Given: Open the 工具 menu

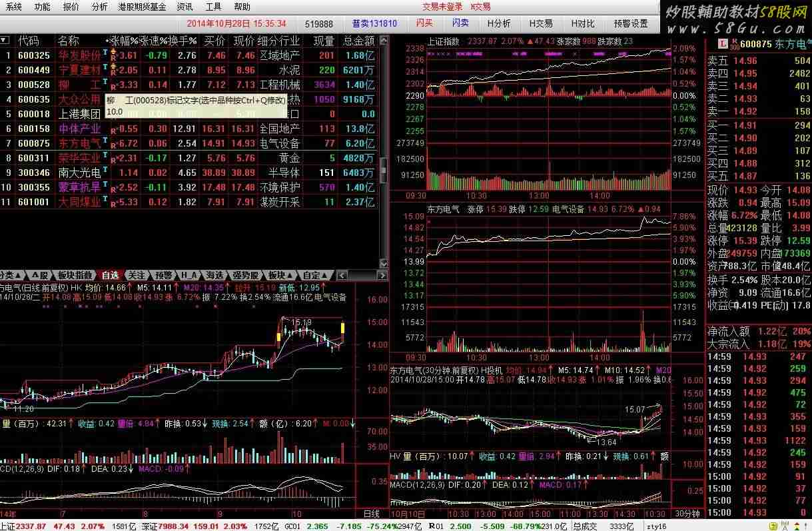Looking at the screenshot, I should click(213, 7).
